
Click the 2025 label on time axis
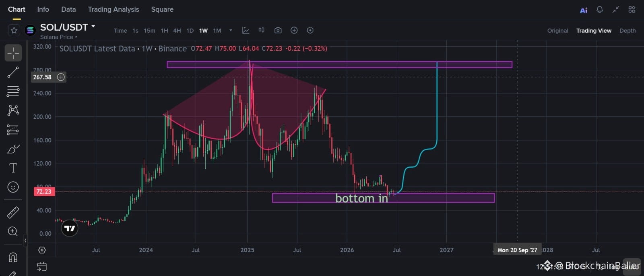[x=247, y=250]
